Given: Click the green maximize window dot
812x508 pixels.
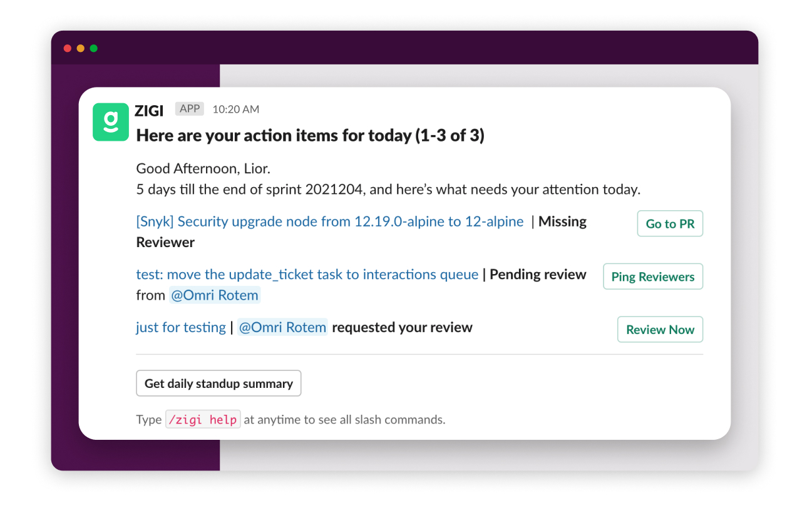Looking at the screenshot, I should pos(94,48).
